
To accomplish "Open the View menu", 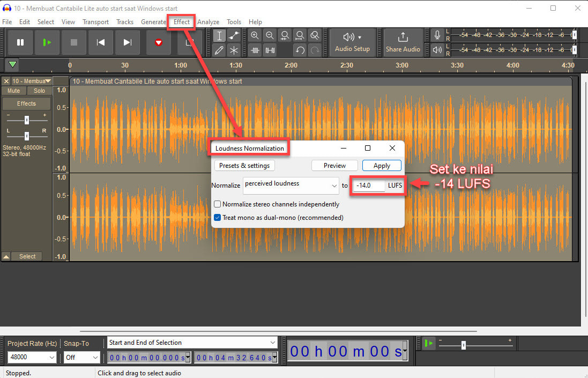I will click(68, 22).
